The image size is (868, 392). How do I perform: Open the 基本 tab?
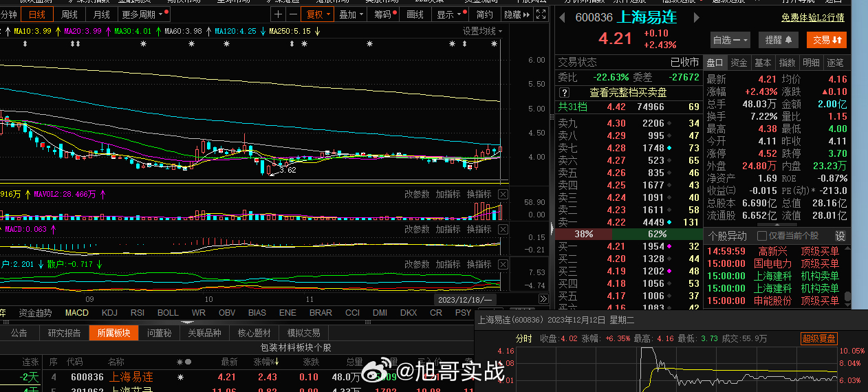coord(763,63)
